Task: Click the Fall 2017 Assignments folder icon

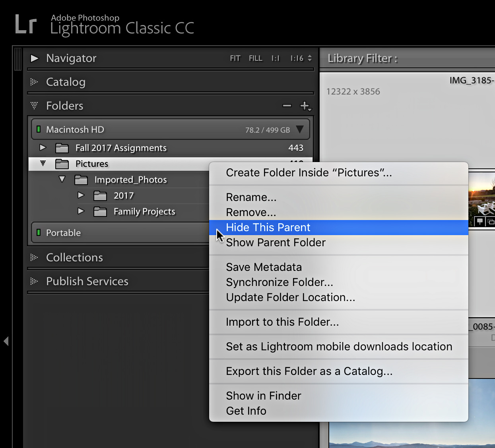Action: (62, 148)
